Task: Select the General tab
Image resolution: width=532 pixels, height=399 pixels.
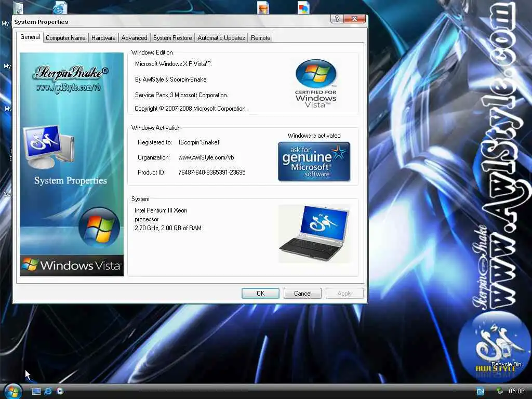Action: [x=30, y=37]
